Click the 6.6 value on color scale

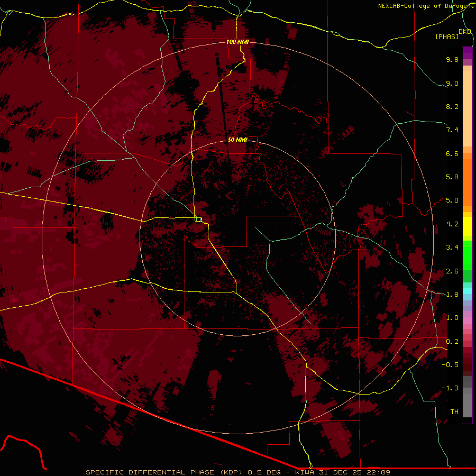click(x=452, y=153)
